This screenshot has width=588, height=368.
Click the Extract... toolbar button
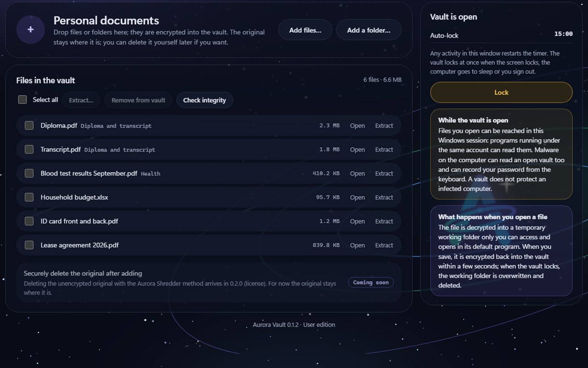(81, 100)
